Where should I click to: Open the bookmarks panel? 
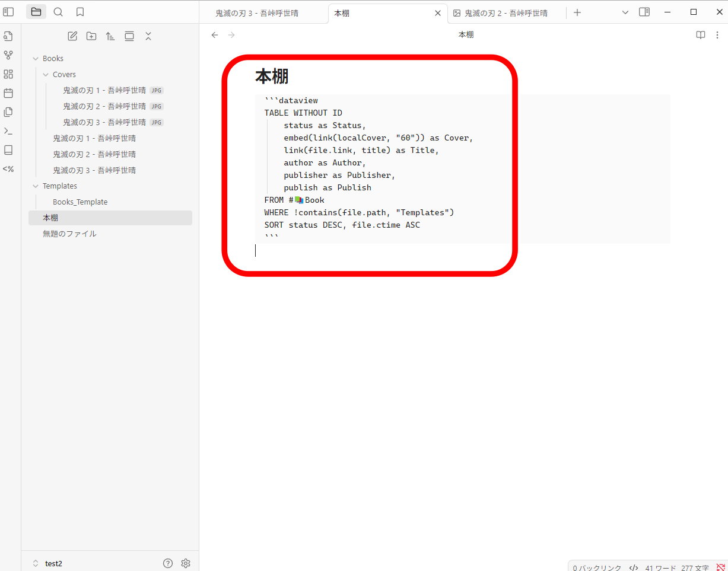[80, 12]
